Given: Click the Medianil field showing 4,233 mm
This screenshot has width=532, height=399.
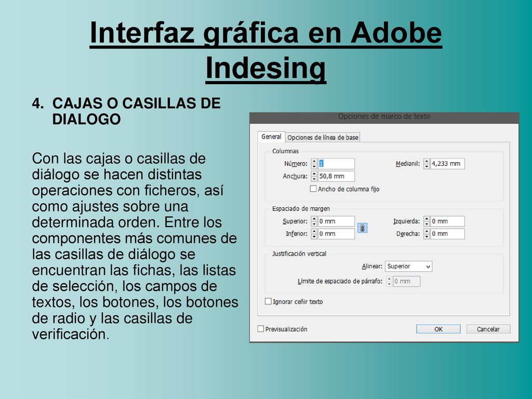Looking at the screenshot, I should [x=447, y=164].
